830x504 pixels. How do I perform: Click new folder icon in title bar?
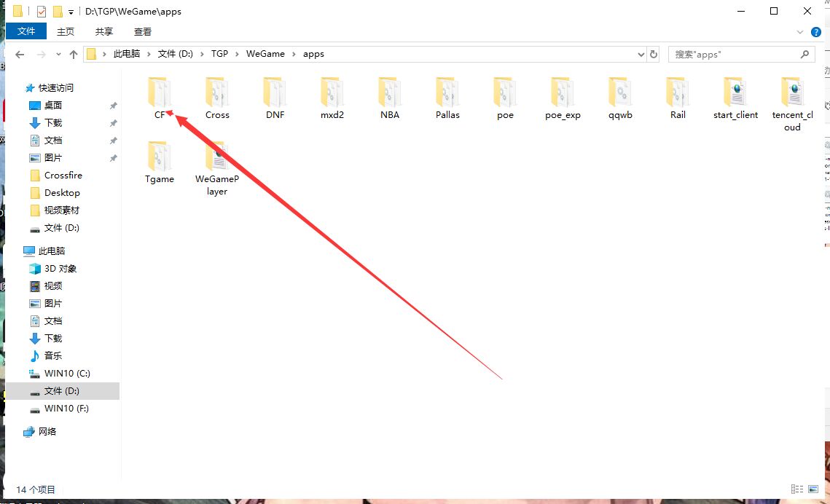point(57,11)
